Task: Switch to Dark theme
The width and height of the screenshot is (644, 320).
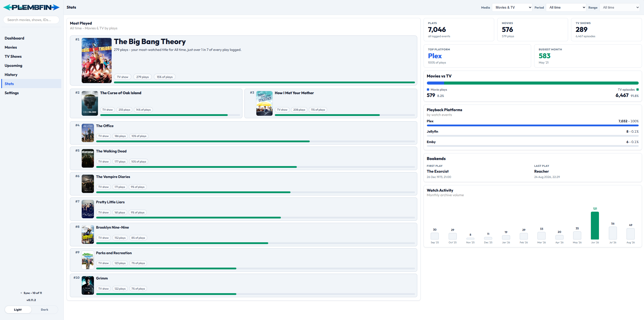Action: click(x=45, y=310)
